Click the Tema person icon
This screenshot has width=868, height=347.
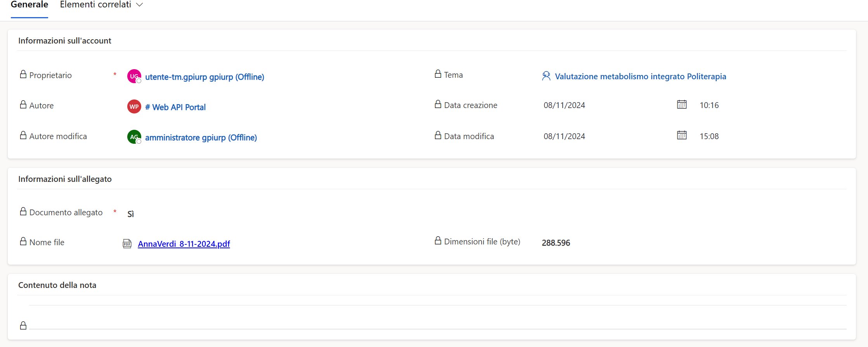coord(546,76)
